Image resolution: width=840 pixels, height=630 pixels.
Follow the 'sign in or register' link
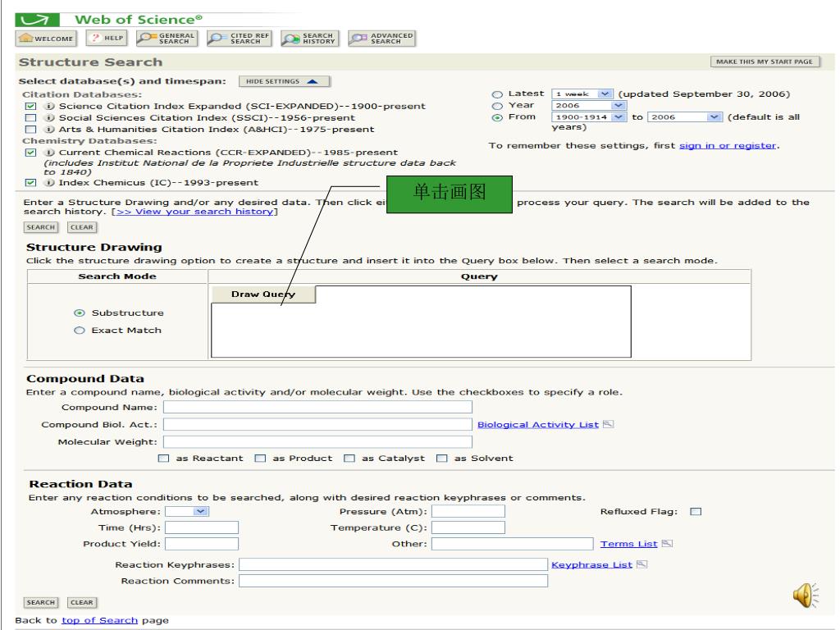click(x=728, y=146)
